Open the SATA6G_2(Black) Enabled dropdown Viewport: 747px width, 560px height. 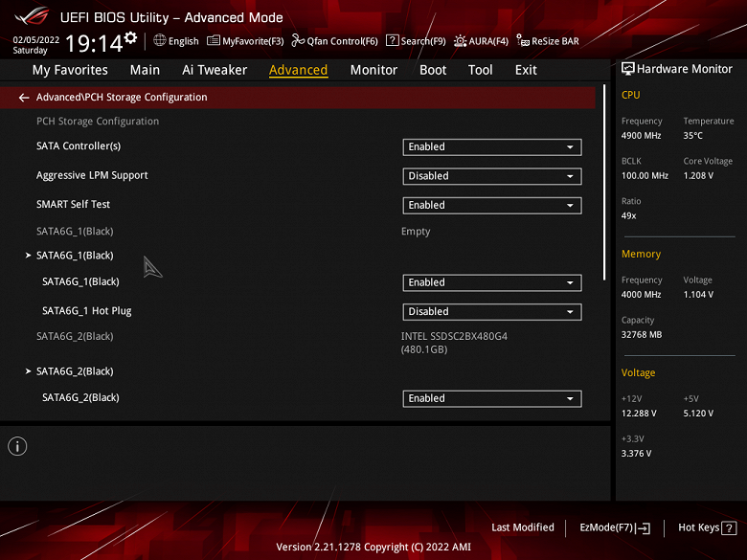pyautogui.click(x=492, y=398)
